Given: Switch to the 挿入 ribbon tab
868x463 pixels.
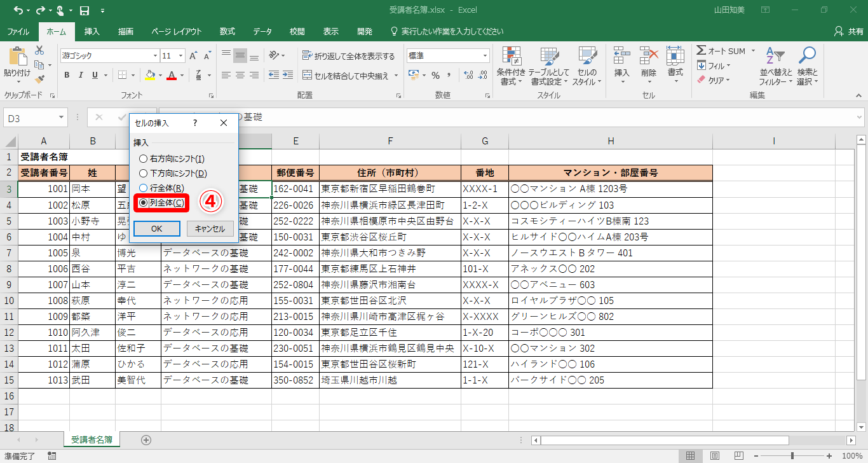Looking at the screenshot, I should [92, 31].
